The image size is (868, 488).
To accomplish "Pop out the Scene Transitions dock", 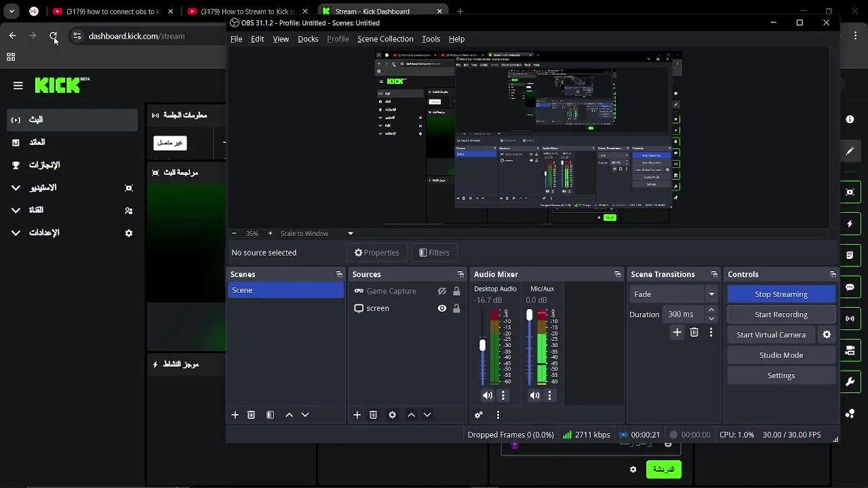I will [x=714, y=274].
